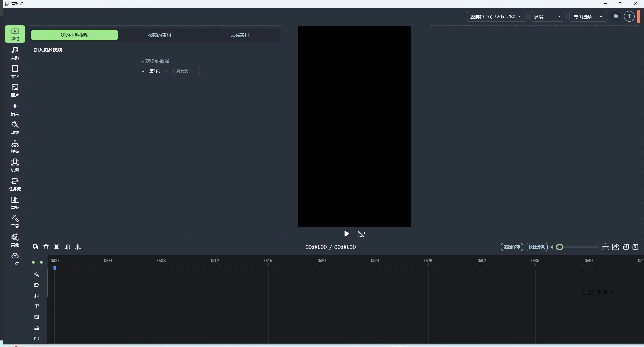Screen dimensions: 644x347
Task: Click the 快捷分发 quick distribute button
Action: (536, 247)
